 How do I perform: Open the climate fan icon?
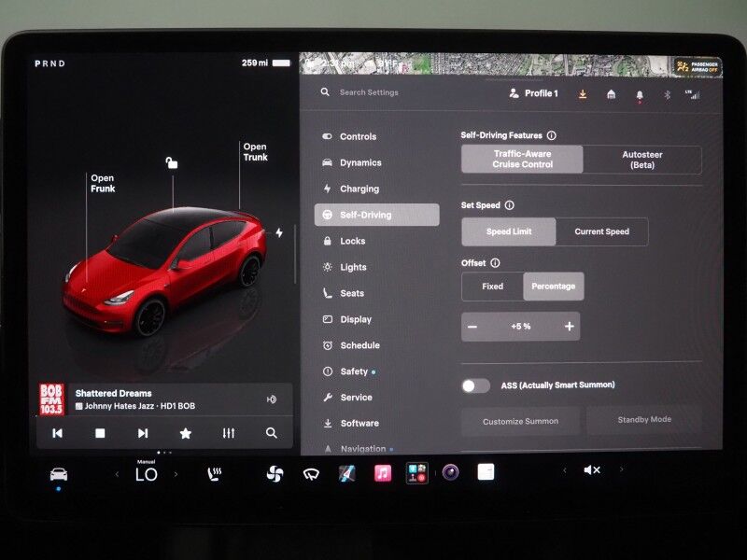point(275,474)
